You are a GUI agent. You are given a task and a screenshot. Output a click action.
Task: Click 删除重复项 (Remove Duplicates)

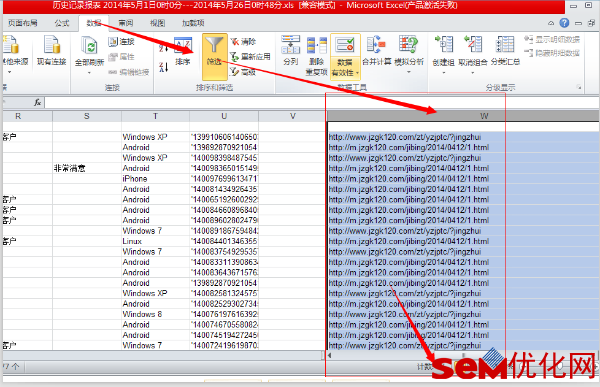click(x=317, y=56)
